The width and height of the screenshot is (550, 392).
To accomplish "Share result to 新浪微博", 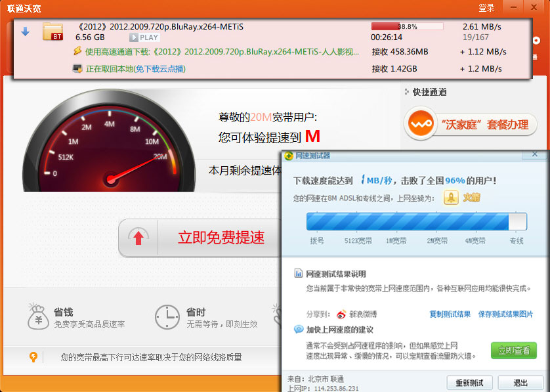I will tap(363, 314).
